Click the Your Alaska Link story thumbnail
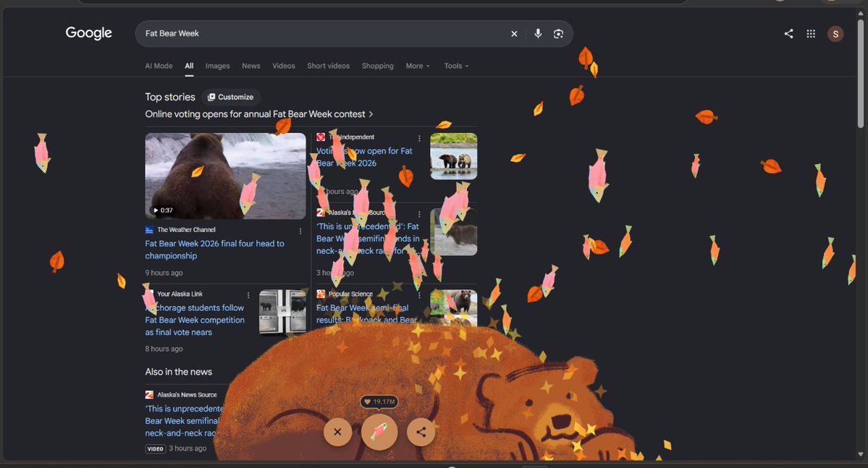The height and width of the screenshot is (468, 868). click(x=282, y=312)
